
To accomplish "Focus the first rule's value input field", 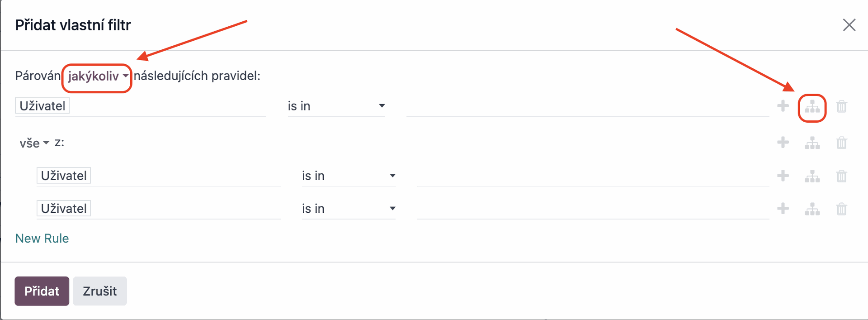I will pyautogui.click(x=588, y=106).
